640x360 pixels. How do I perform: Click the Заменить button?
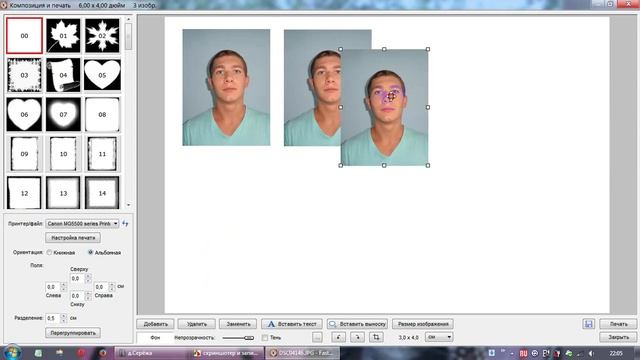238,324
